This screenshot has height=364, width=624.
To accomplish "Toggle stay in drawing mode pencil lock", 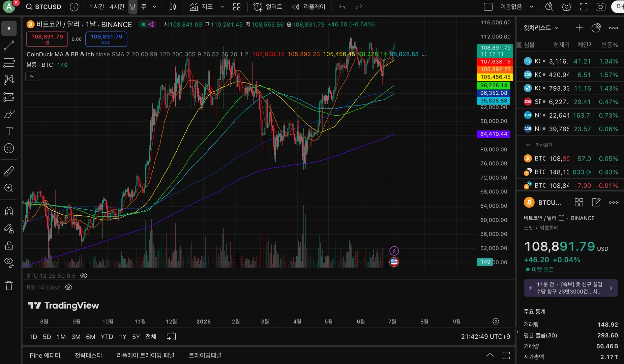I will point(9,229).
